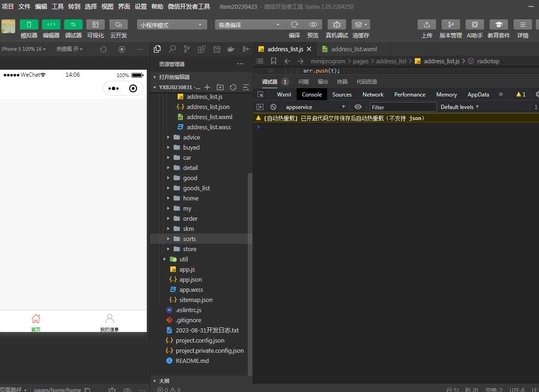
Task: Open the 可视化 visual layout button
Action: point(96,25)
